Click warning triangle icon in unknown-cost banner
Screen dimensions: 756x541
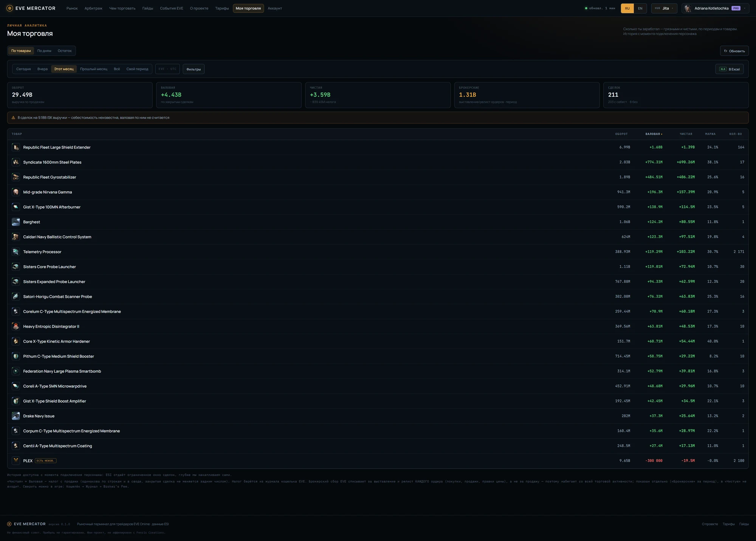pyautogui.click(x=13, y=118)
